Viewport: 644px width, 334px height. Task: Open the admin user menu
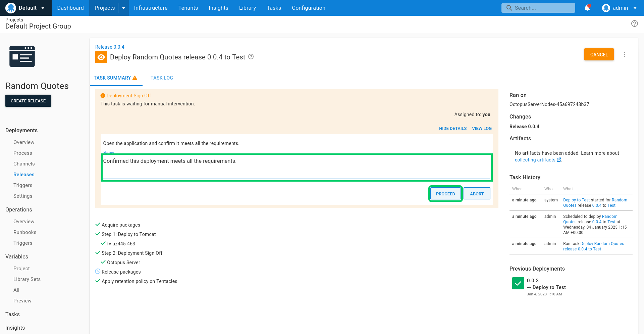[x=619, y=8]
